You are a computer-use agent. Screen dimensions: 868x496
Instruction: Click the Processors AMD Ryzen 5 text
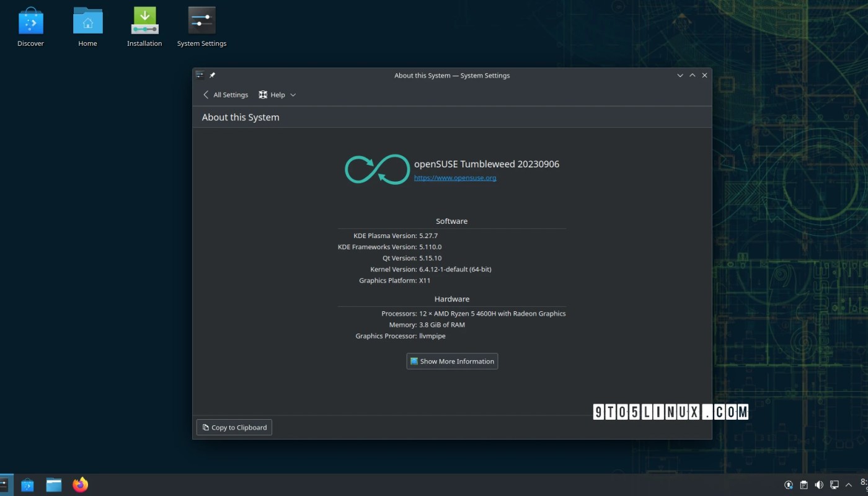tap(492, 314)
